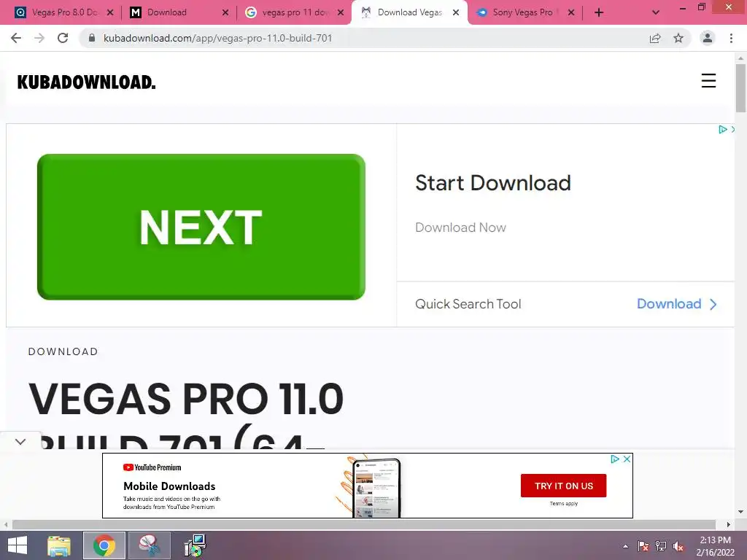The width and height of the screenshot is (747, 560).
Task: Click the share page icon
Action: point(655,38)
